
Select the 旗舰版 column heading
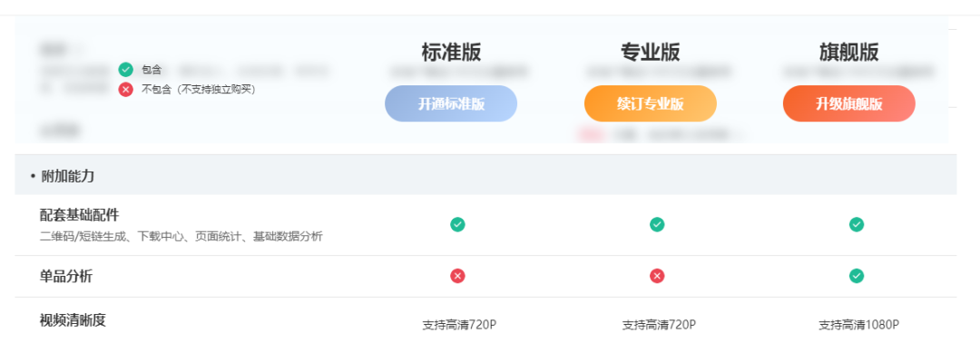click(848, 53)
